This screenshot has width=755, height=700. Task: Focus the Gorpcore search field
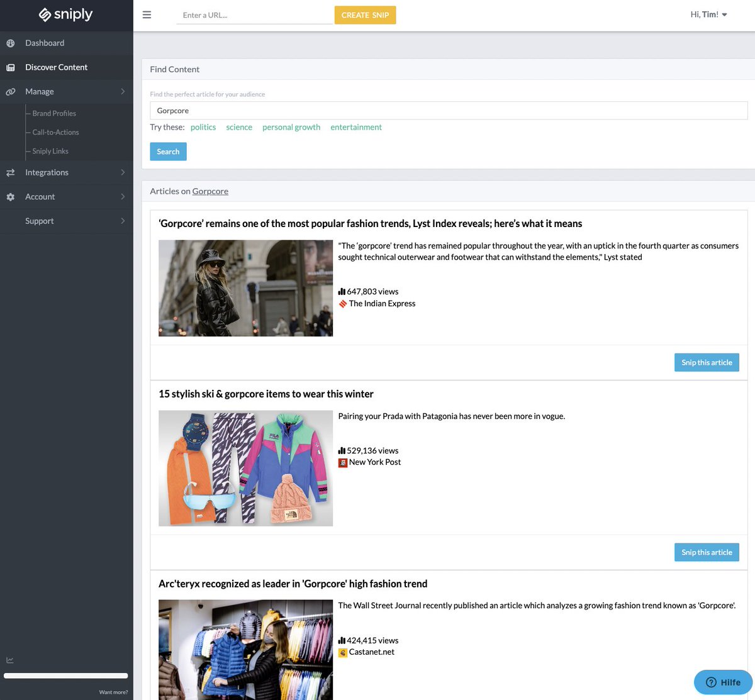coord(449,111)
